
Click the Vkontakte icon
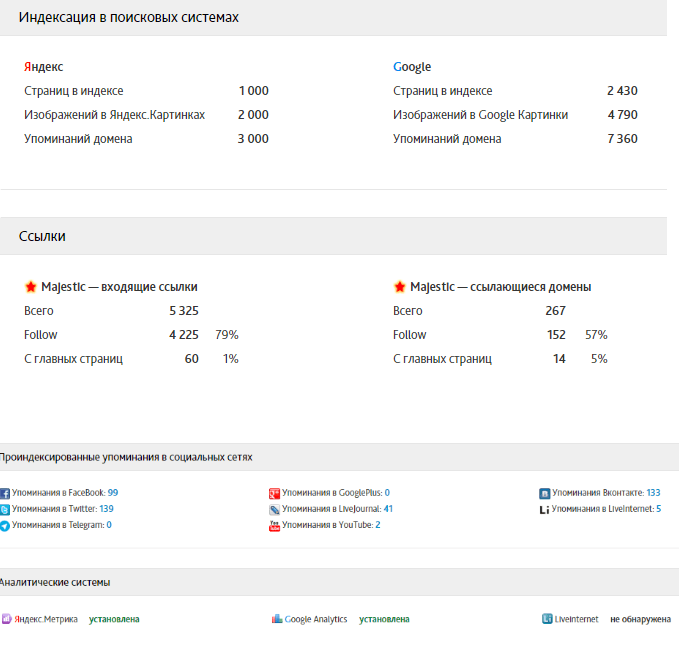[545, 493]
